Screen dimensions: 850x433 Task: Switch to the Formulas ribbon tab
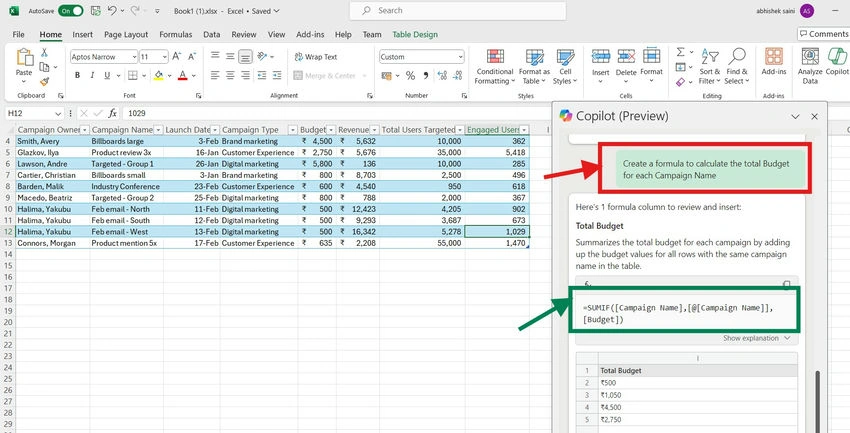coord(176,34)
